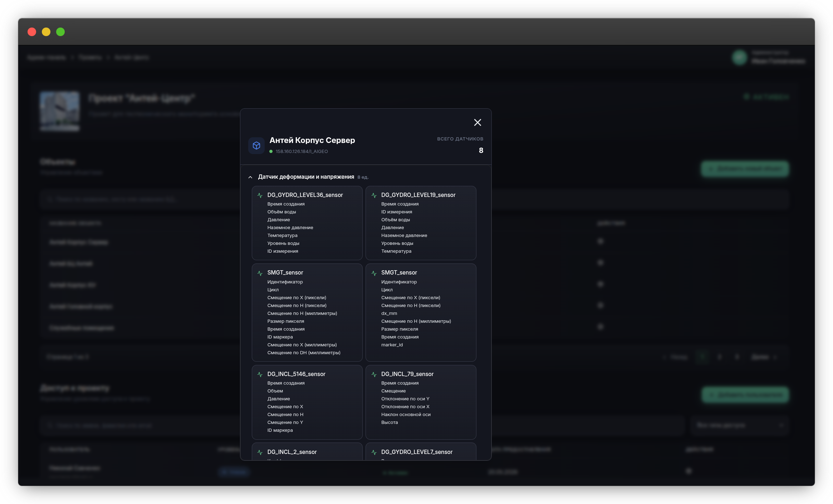
Task: Select the DG_GYDRO_LEVEL36_sensor title
Action: 305,195
